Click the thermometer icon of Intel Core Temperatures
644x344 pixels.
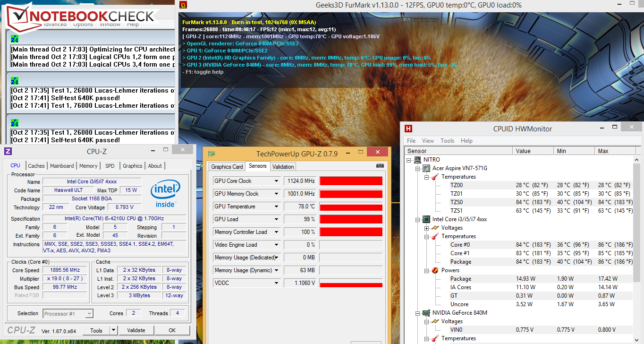click(x=435, y=236)
